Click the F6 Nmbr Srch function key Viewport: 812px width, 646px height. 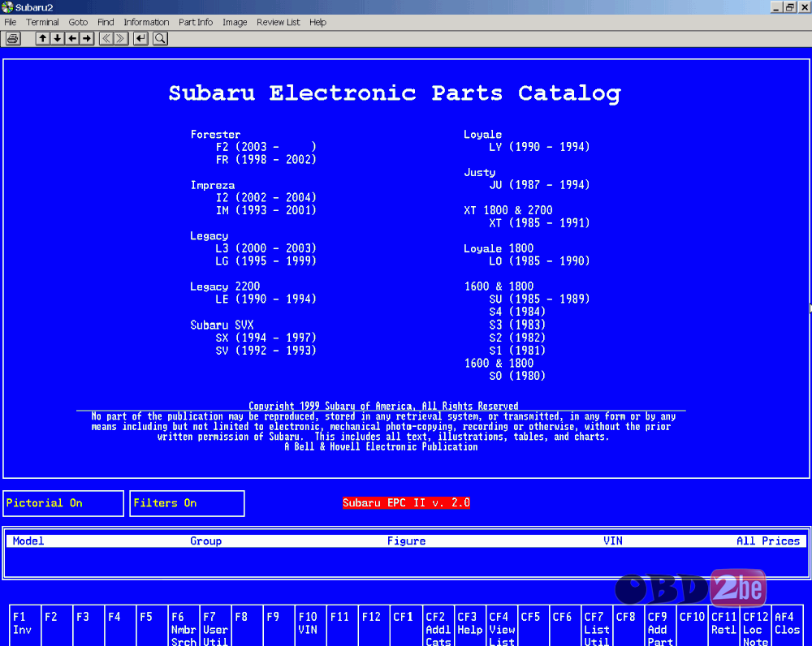pos(184,625)
